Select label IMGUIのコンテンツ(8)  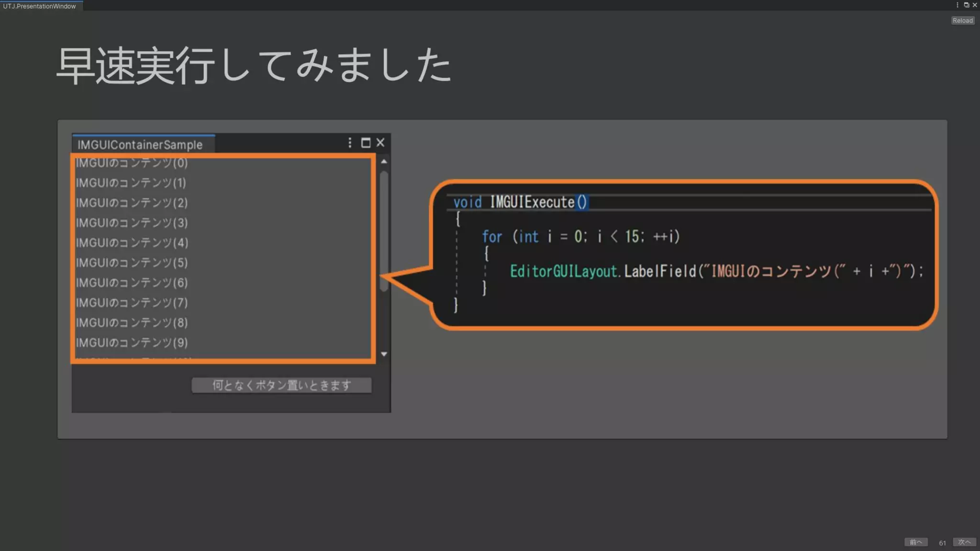pos(132,323)
